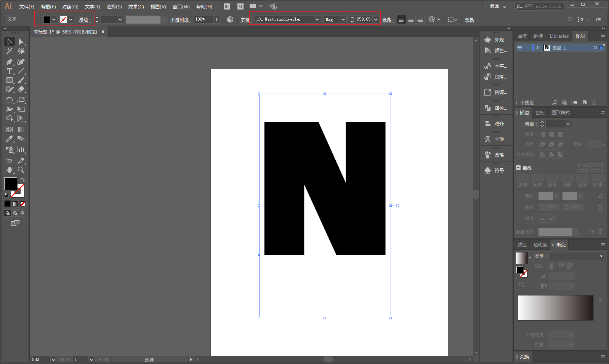
Task: Select the Pen tool
Action: point(10,62)
